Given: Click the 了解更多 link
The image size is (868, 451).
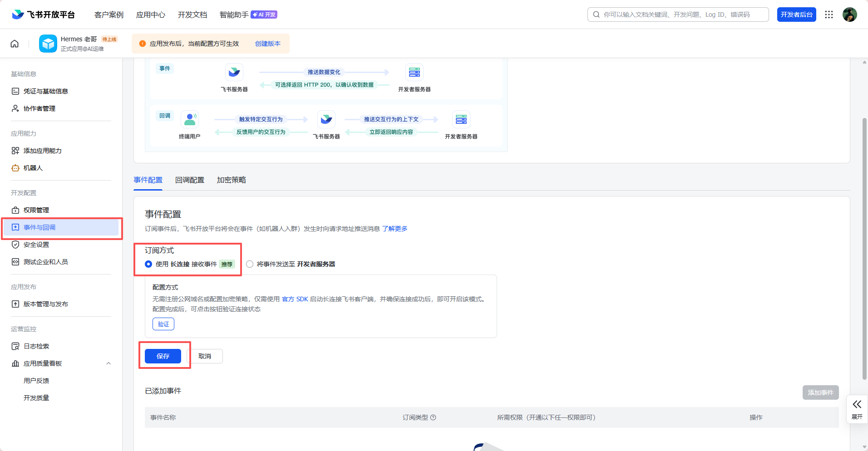Looking at the screenshot, I should (x=395, y=229).
